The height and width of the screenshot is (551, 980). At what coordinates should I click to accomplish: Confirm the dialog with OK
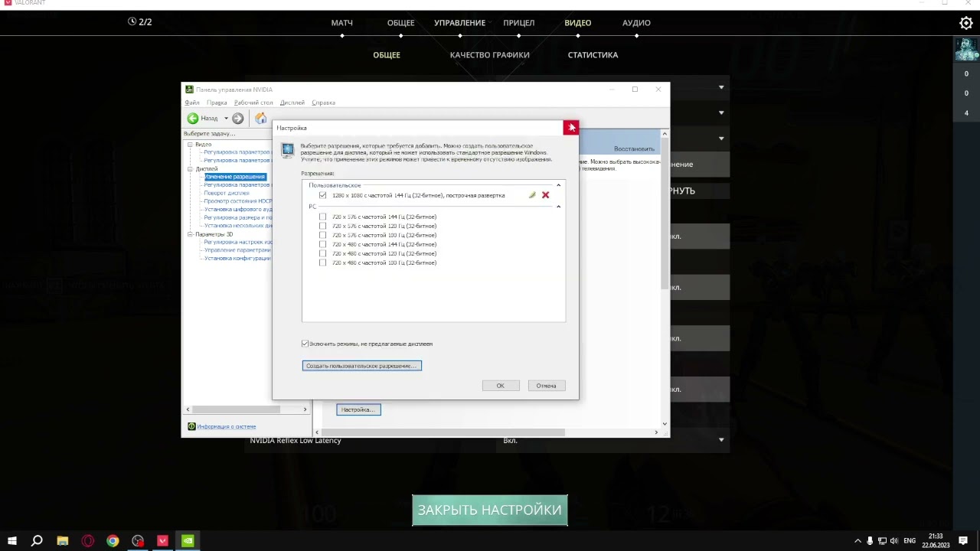501,386
